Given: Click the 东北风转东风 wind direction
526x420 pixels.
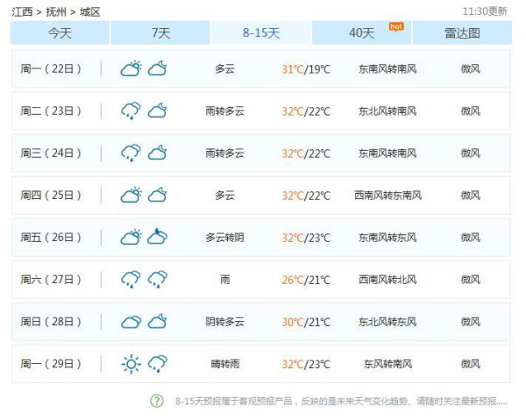Looking at the screenshot, I should point(387,322).
